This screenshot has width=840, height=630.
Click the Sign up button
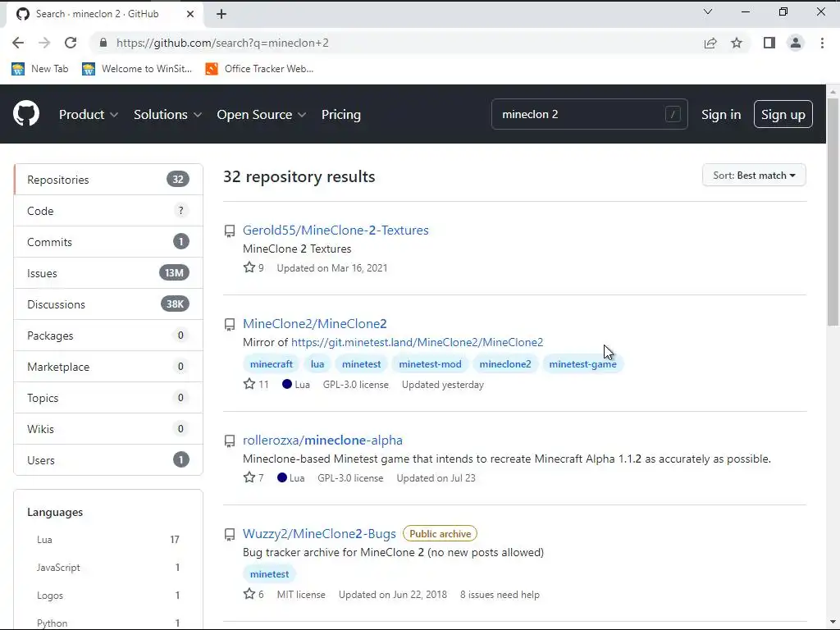point(783,114)
